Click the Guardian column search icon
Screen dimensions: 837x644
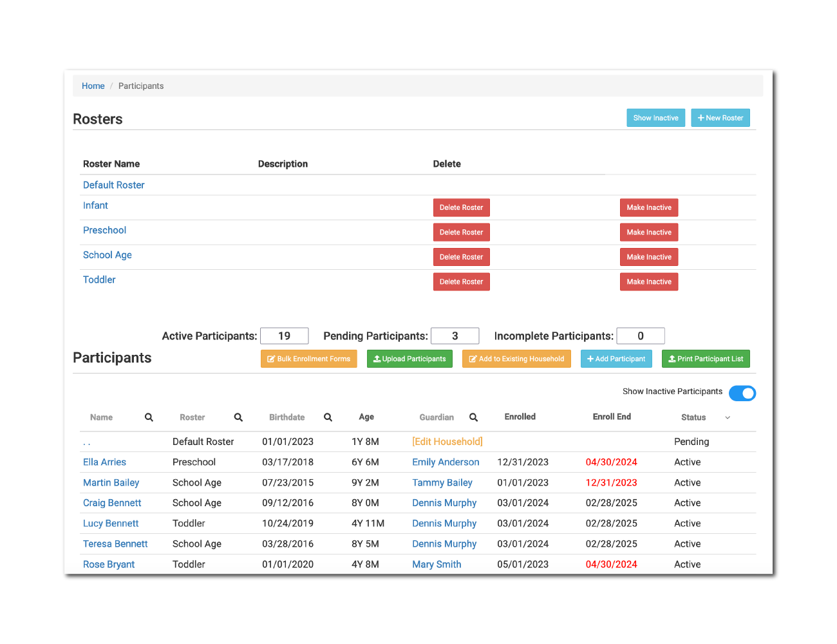coord(473,417)
